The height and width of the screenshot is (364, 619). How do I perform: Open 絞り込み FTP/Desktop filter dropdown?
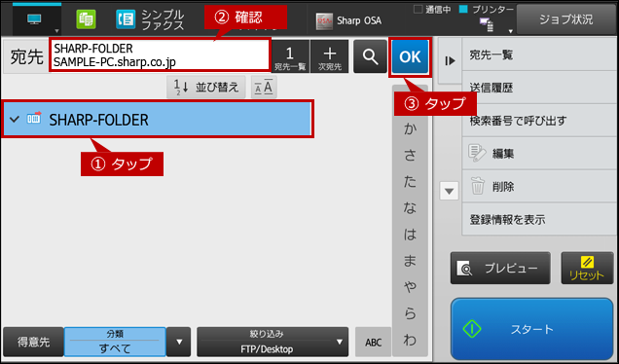pos(273,342)
